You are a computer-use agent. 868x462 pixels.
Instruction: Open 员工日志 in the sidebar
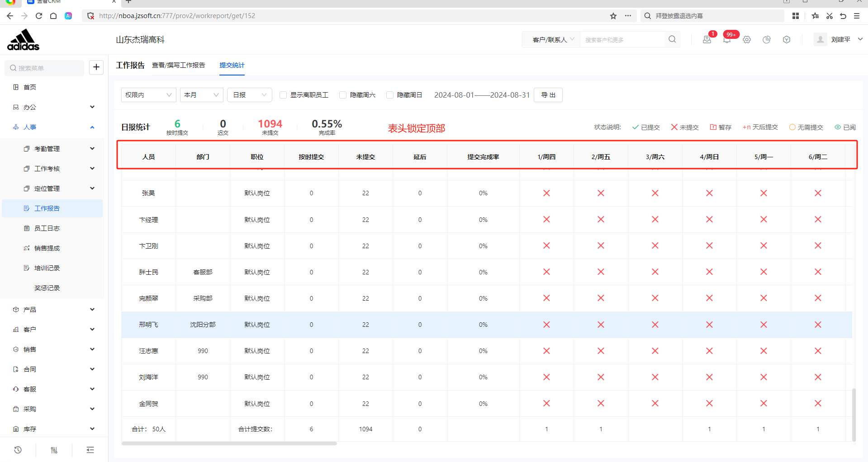click(x=47, y=228)
